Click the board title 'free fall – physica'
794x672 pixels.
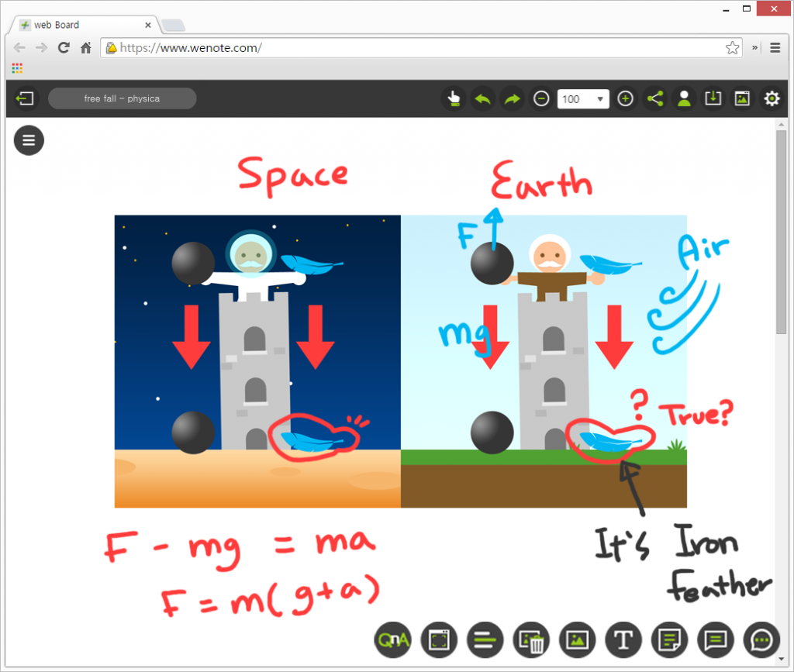[x=122, y=98]
